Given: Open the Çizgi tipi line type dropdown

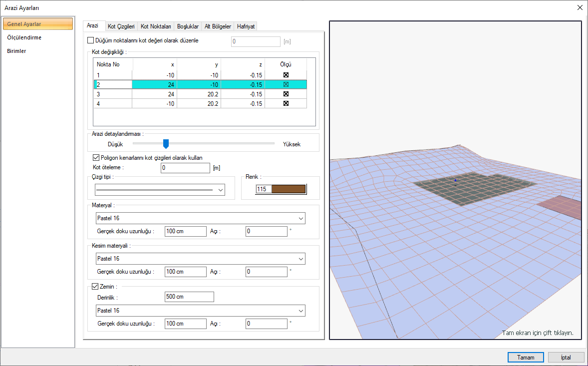Looking at the screenshot, I should point(220,190).
